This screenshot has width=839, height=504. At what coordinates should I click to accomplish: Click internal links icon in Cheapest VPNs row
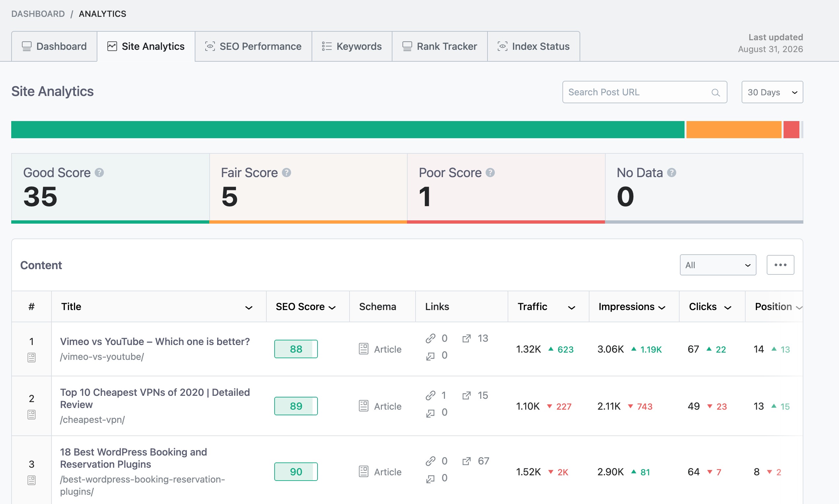pyautogui.click(x=430, y=395)
